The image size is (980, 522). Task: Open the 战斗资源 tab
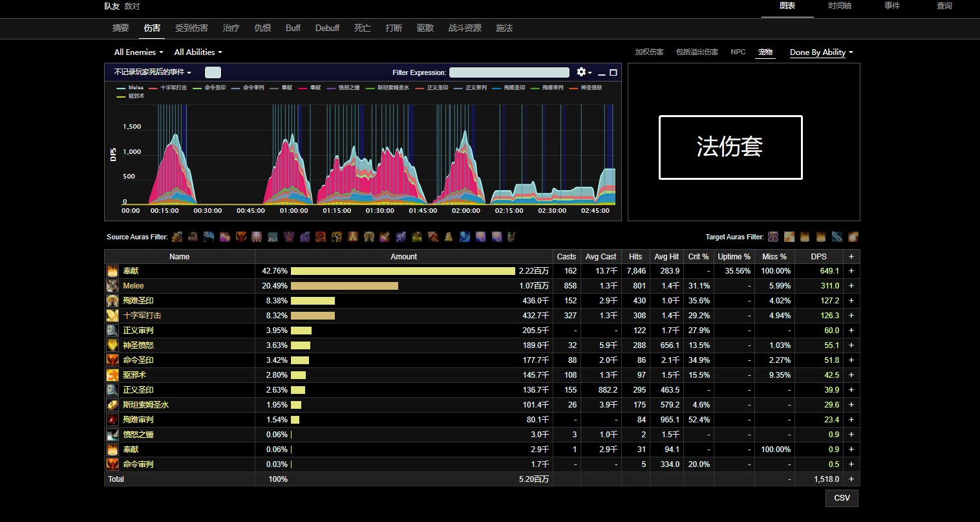(465, 28)
